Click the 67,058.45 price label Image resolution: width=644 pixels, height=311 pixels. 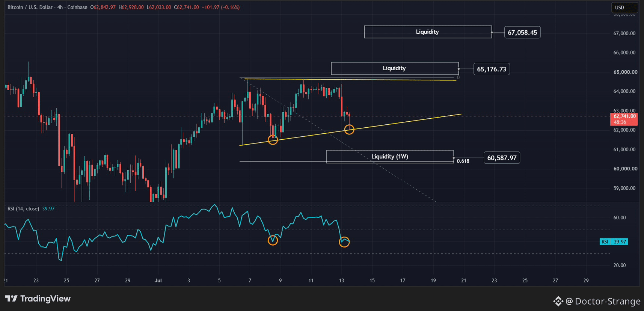[522, 32]
